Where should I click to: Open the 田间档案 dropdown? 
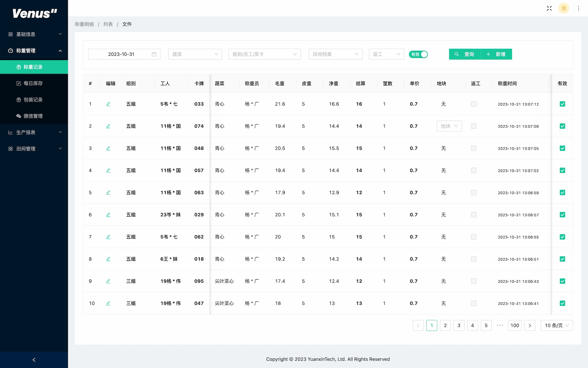pyautogui.click(x=335, y=54)
